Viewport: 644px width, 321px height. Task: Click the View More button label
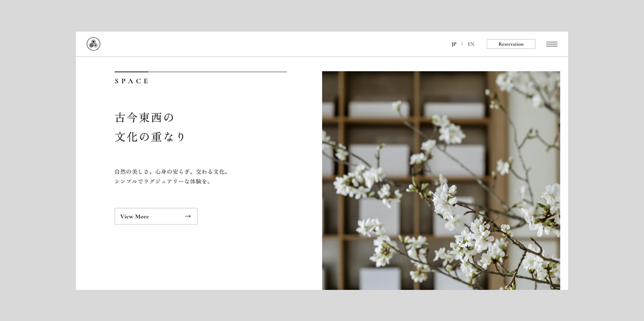pyautogui.click(x=135, y=217)
